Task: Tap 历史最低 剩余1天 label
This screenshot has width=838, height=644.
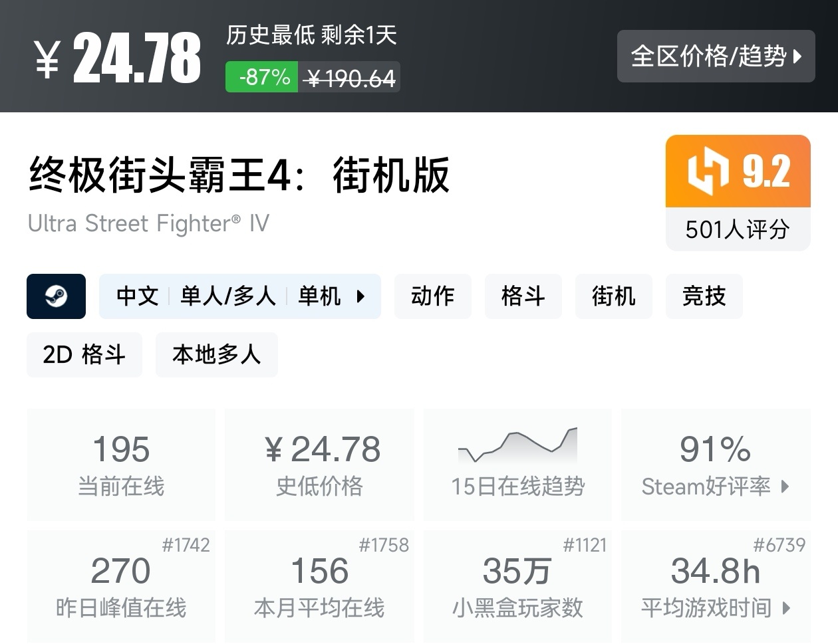Action: tap(311, 35)
